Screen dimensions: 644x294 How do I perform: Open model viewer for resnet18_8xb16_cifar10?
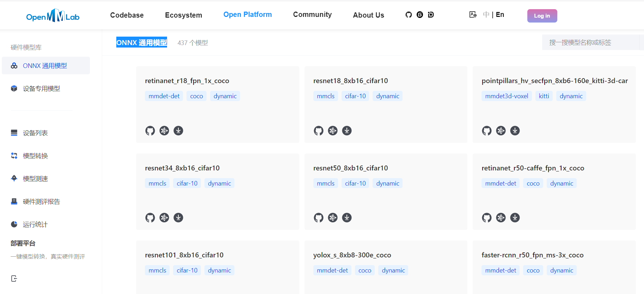pyautogui.click(x=333, y=131)
